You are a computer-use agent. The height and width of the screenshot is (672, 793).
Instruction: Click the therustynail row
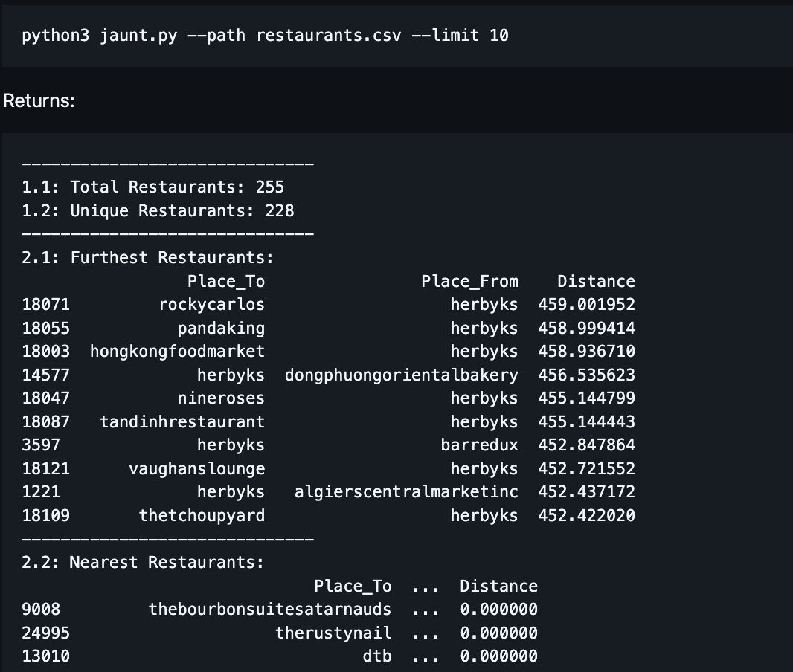(333, 633)
